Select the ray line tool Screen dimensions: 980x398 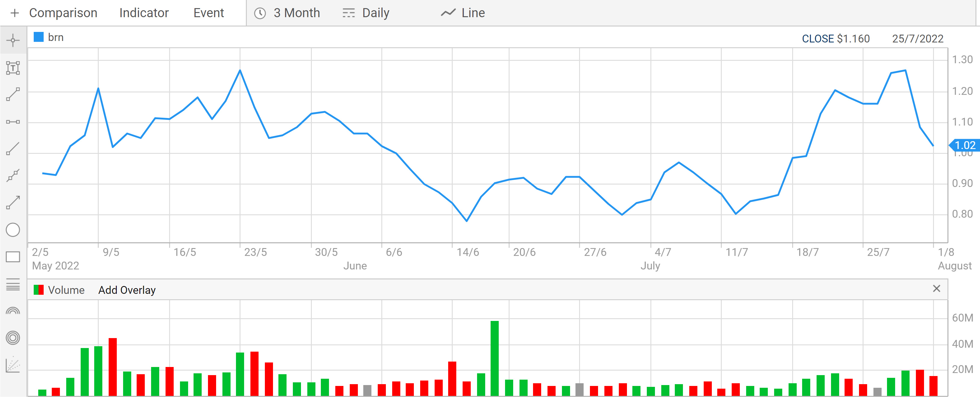13,149
